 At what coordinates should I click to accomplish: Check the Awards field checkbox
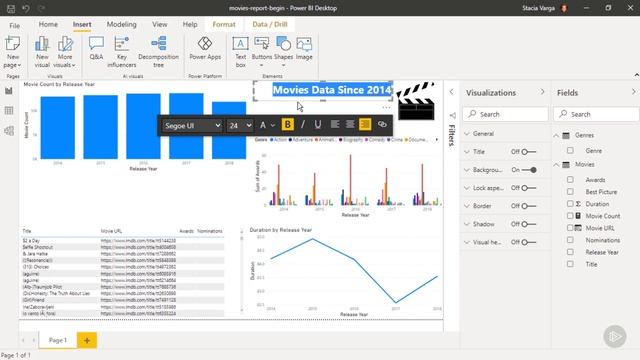[x=570, y=180]
